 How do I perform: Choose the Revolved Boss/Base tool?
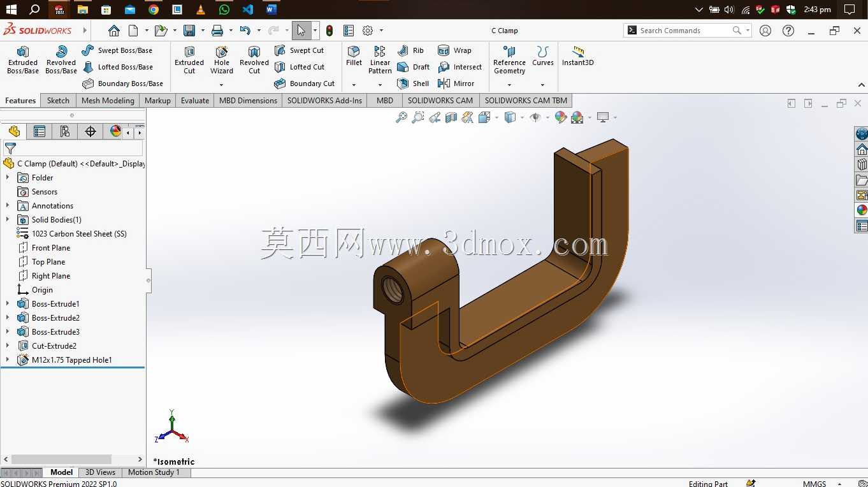click(61, 60)
